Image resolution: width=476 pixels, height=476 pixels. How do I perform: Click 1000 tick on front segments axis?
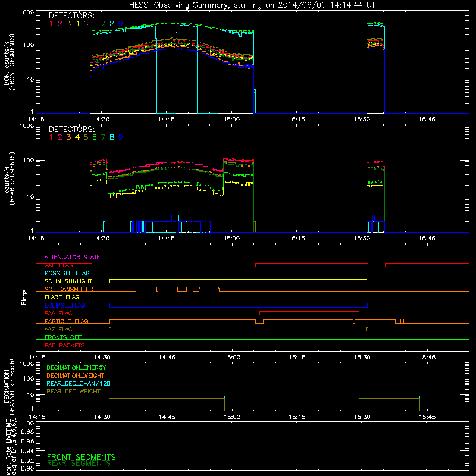point(26,12)
